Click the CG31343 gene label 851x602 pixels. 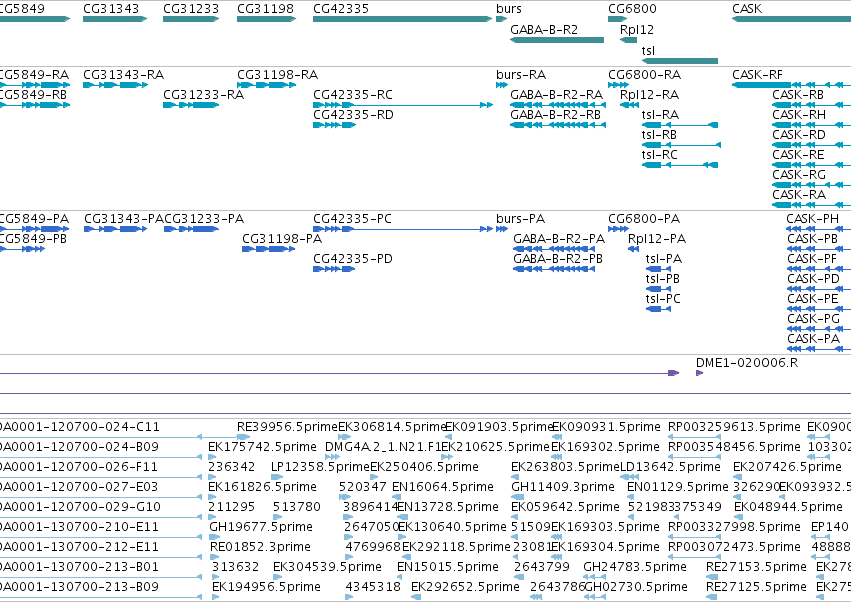111,9
